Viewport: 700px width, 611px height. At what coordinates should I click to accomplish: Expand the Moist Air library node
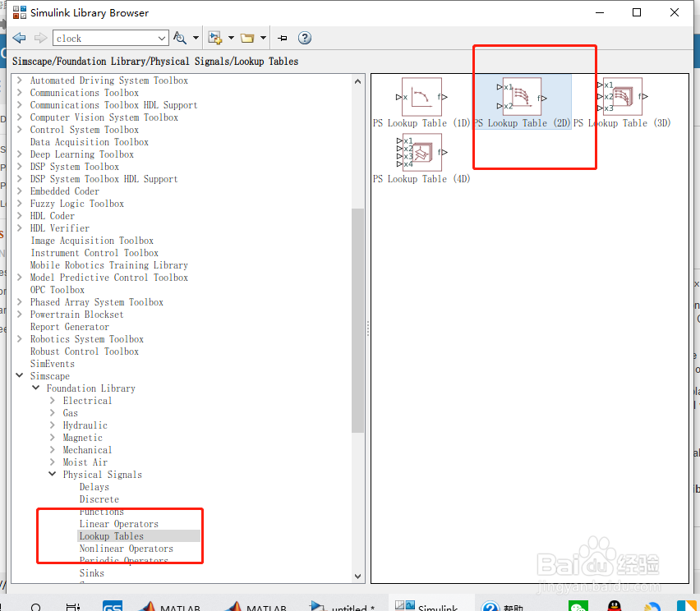point(53,462)
